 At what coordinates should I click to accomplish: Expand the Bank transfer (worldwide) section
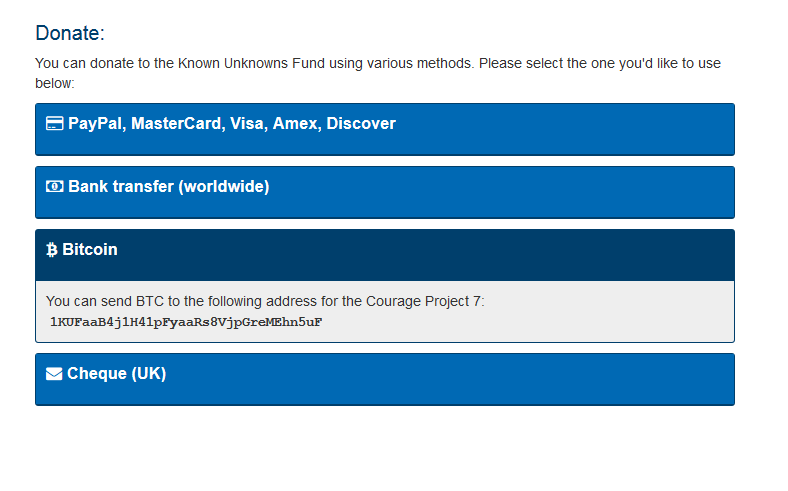384,192
